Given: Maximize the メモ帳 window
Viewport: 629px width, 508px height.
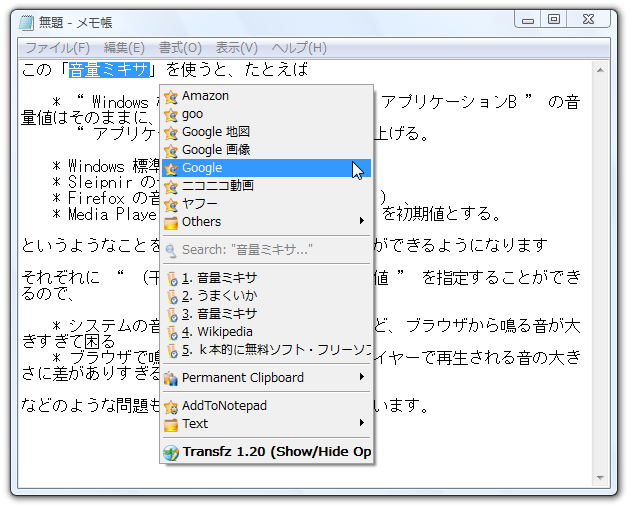Looking at the screenshot, I should coord(554,19).
